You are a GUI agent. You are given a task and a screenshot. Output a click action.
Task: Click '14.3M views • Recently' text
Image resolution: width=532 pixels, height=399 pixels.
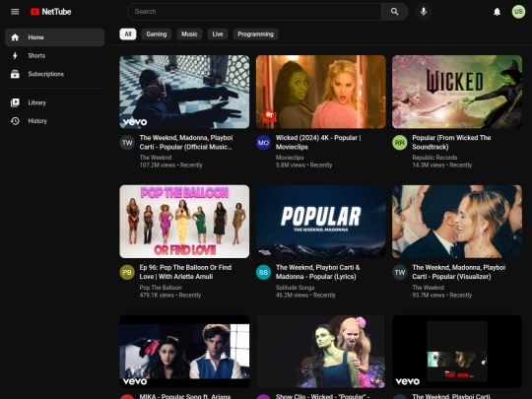(x=441, y=166)
